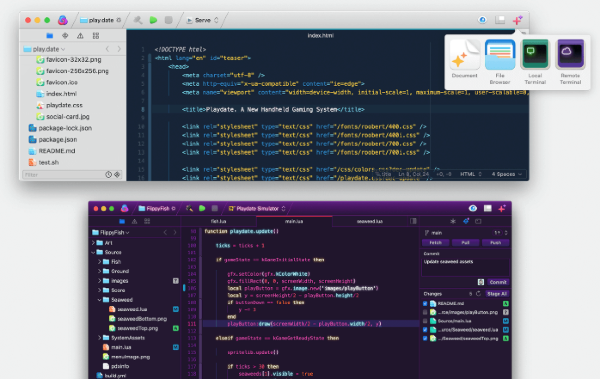Open the Serve task dropdown
The width and height of the screenshot is (600, 379).
pos(202,20)
